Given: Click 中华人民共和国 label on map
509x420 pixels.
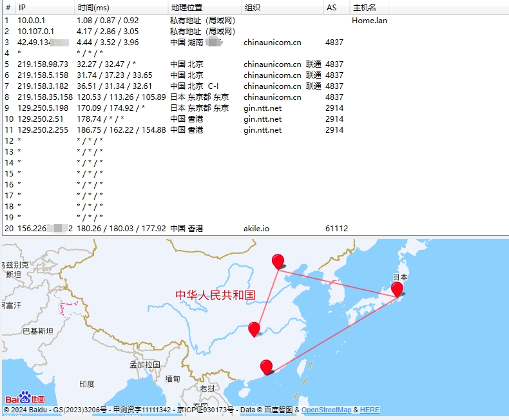Looking at the screenshot, I should coord(215,295).
